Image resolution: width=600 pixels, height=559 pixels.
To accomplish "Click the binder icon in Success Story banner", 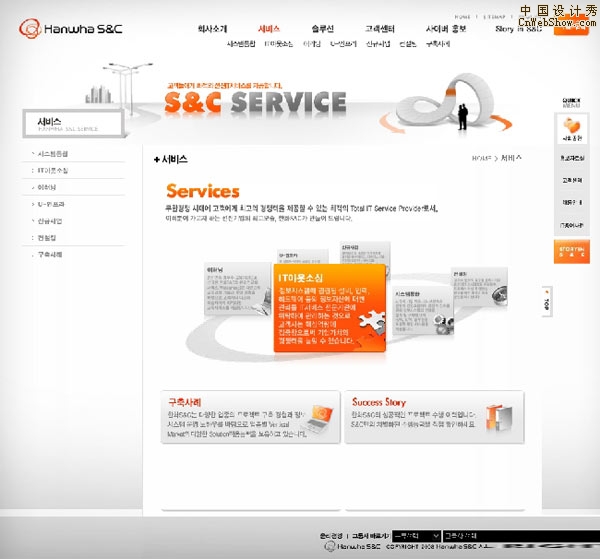I will 499,418.
